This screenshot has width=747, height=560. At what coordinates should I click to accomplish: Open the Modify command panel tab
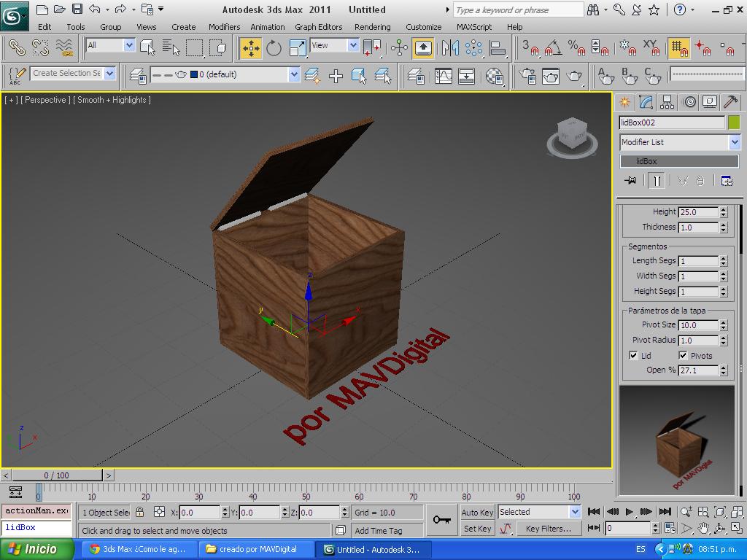pos(646,102)
